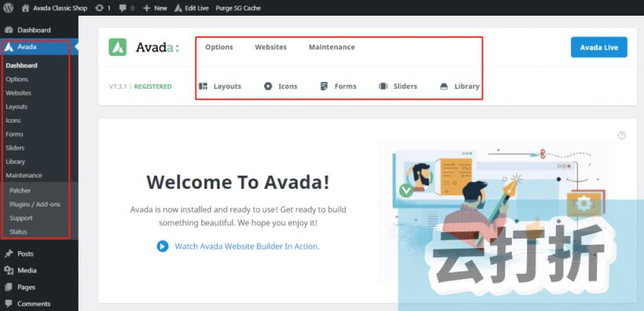Screen dimensions: 644x311
Task: Open Avada Dashboard submenu item
Action: pyautogui.click(x=21, y=65)
